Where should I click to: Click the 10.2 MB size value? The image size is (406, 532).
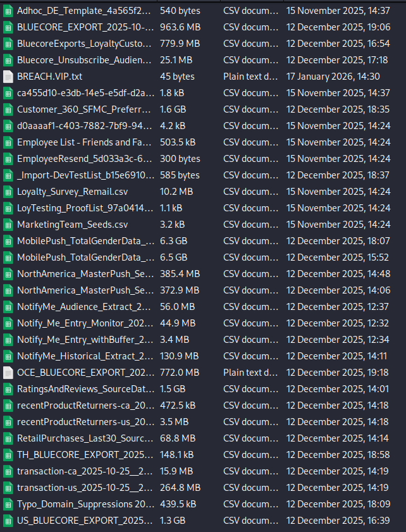tap(176, 192)
